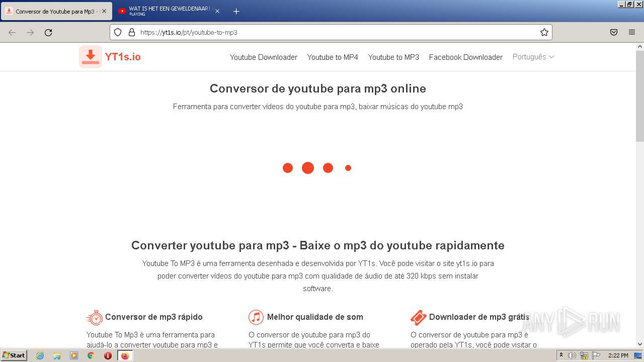Open the Youtube Downloader page

(x=264, y=57)
